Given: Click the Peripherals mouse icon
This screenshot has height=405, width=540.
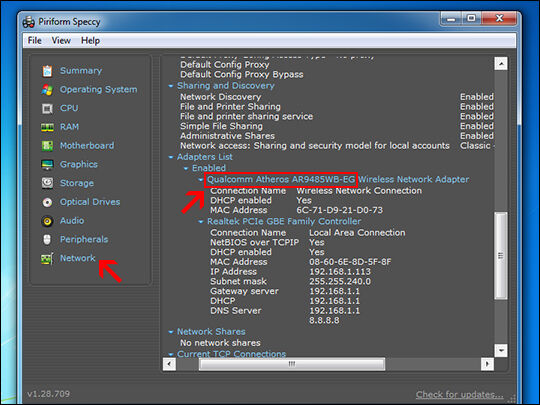Looking at the screenshot, I should tap(47, 239).
